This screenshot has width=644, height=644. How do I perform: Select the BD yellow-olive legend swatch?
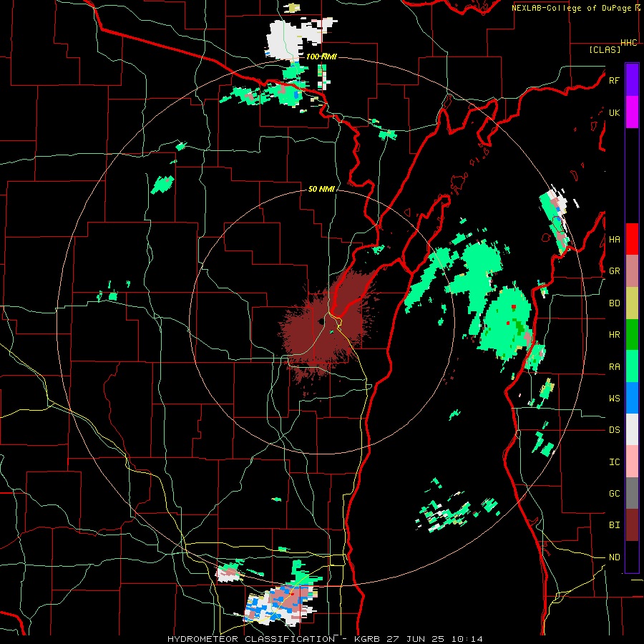pos(632,303)
